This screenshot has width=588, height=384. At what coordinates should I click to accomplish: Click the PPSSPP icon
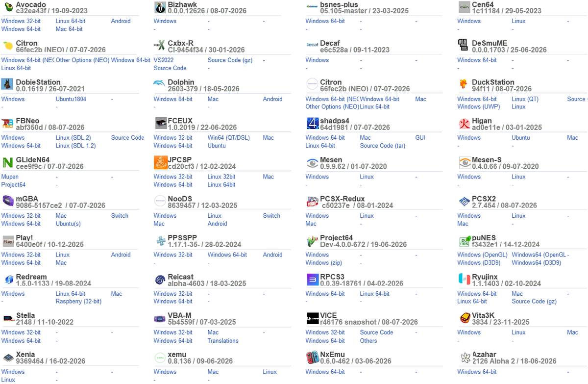point(160,240)
